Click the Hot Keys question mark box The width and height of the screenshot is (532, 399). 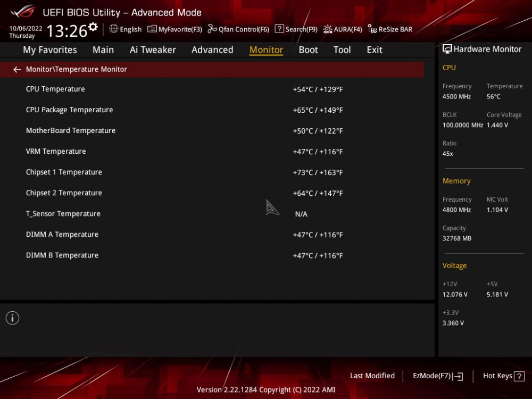click(x=519, y=376)
